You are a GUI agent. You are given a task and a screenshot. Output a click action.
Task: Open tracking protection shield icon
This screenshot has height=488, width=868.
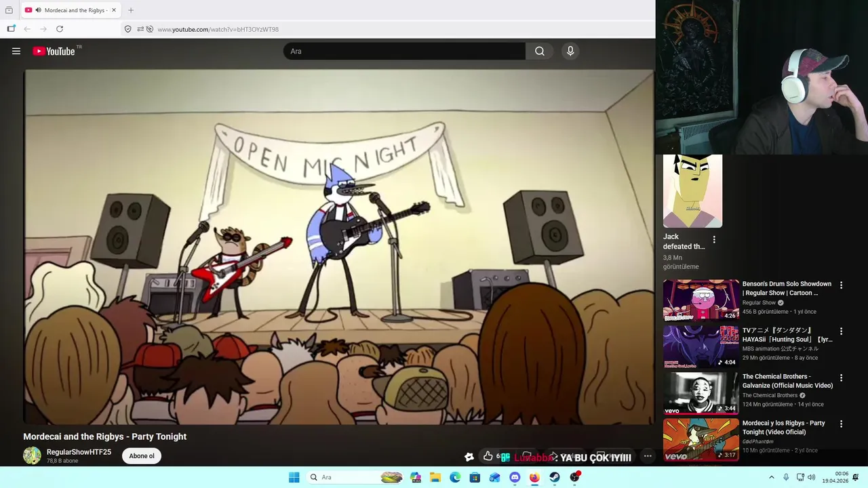pos(127,29)
